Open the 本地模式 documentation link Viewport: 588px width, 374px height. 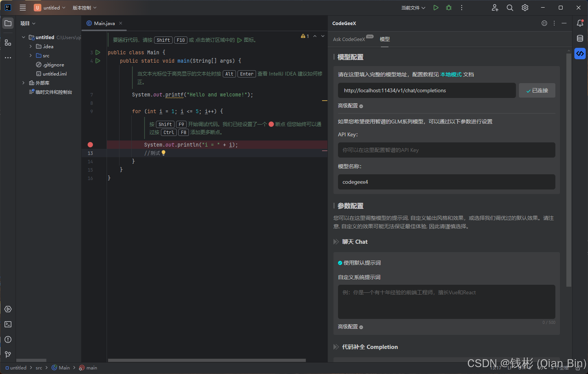pos(451,74)
